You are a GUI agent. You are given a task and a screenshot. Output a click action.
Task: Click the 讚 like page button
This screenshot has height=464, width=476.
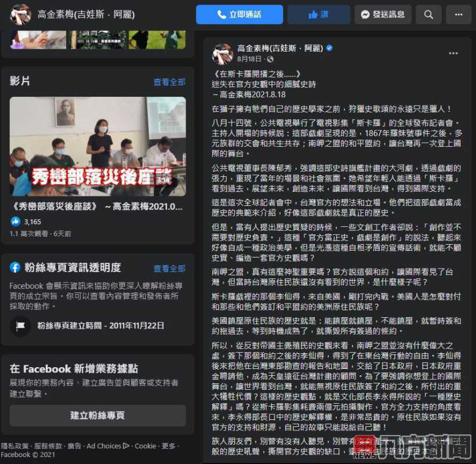pyautogui.click(x=318, y=14)
